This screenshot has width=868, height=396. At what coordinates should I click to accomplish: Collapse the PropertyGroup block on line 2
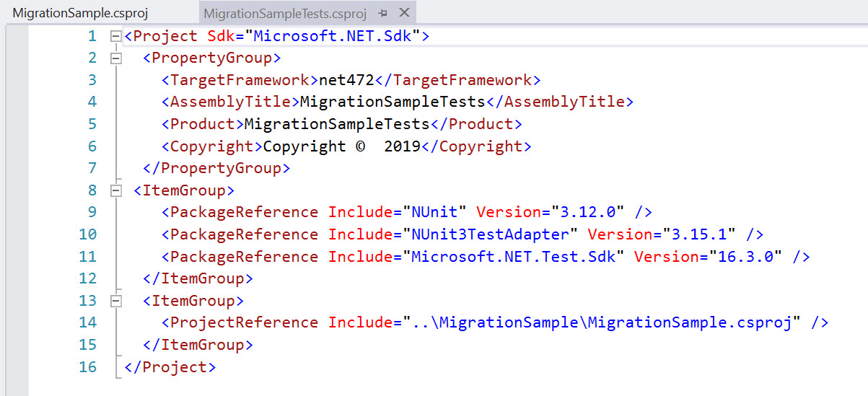tap(115, 58)
